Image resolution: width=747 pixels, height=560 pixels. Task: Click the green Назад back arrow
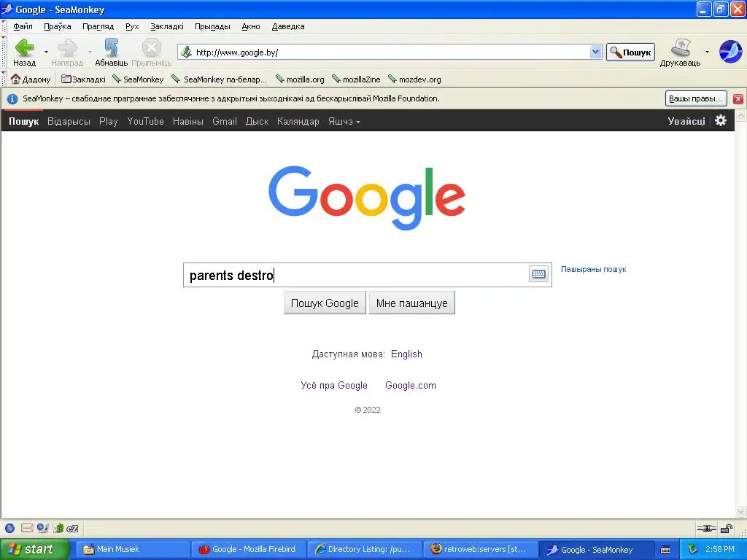point(24,47)
